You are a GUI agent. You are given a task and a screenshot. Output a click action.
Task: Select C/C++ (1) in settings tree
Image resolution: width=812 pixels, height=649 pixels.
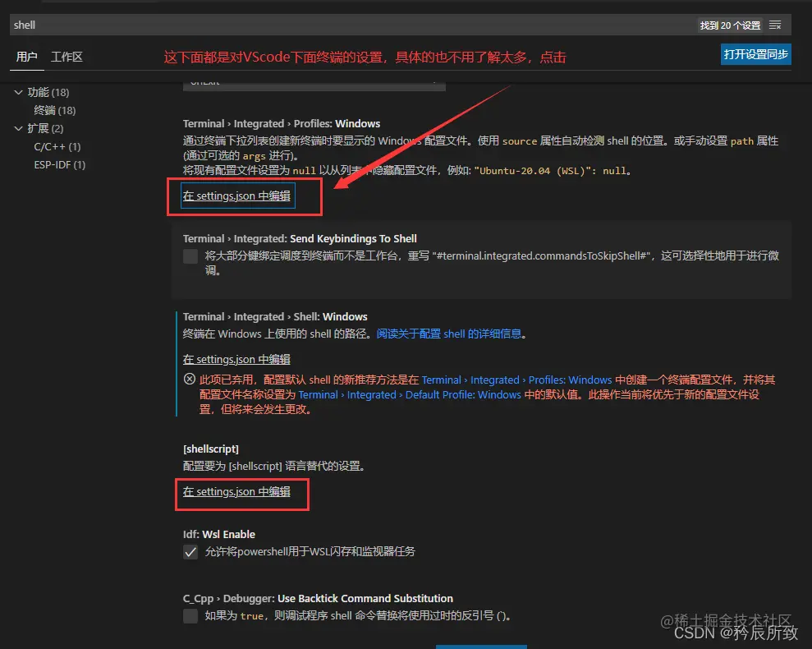point(57,147)
